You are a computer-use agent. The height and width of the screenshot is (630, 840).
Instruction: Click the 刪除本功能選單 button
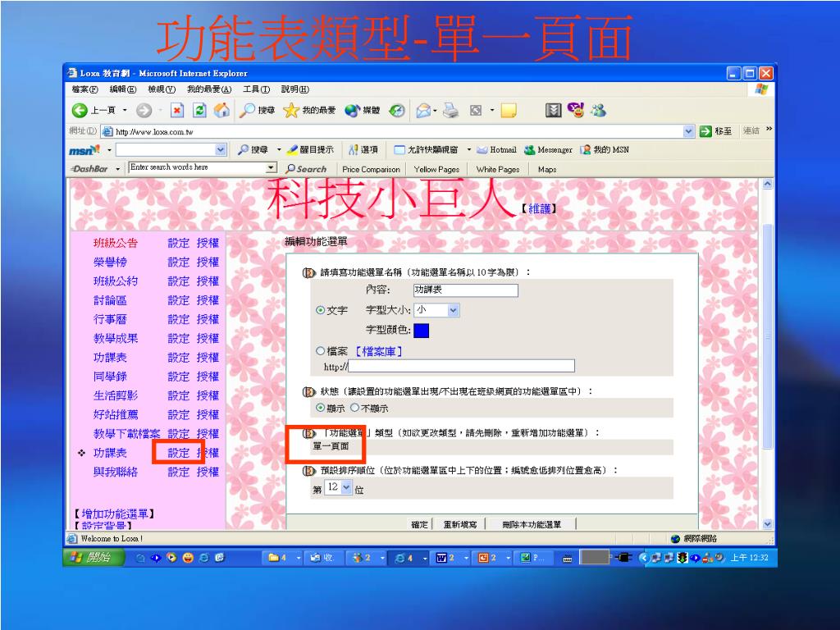point(532,524)
